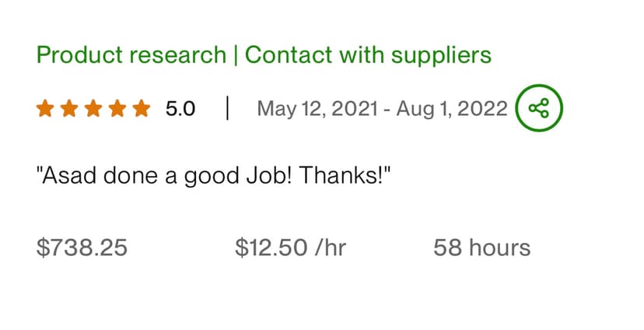Screen dimensions: 644x330
Task: Select the third (middle) rating star
Action: [93, 108]
